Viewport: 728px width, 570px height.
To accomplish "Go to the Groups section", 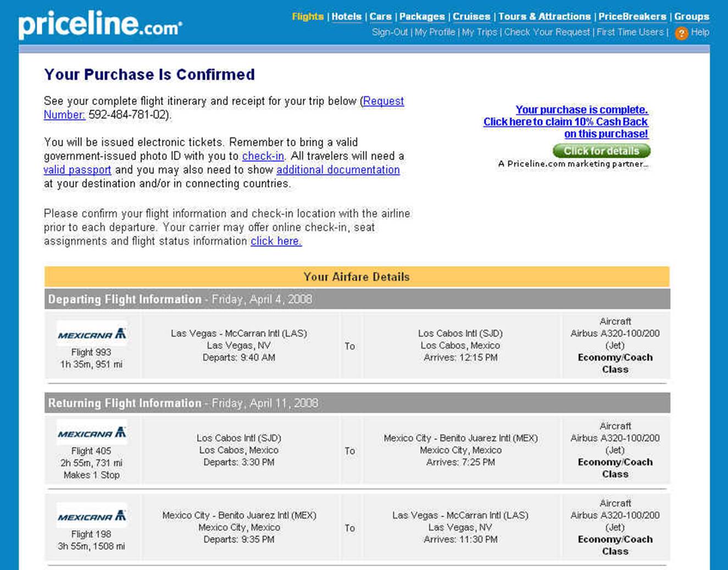I will tap(692, 16).
